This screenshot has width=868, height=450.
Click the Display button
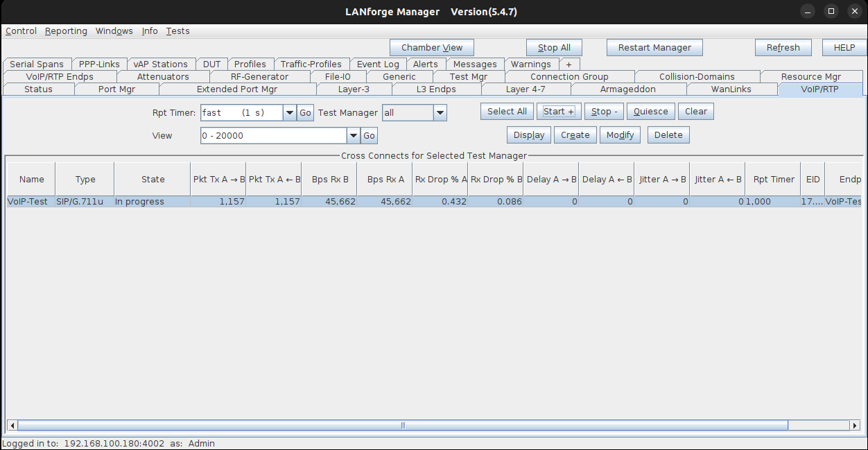[529, 135]
